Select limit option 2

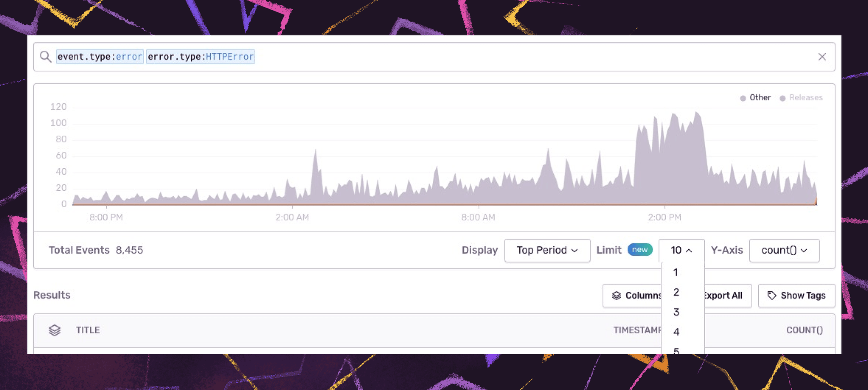pos(683,292)
